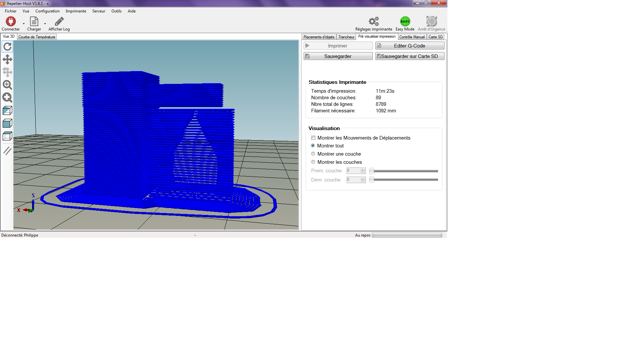Expand dropdown arrow next to Connecter

(24, 24)
